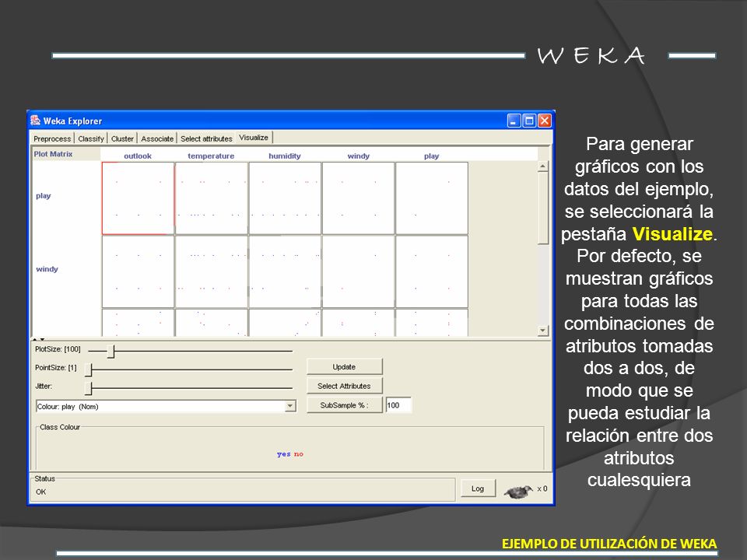Screen dimensions: 747x560
Task: Open the windy vs outlook scatter plot
Action: pyautogui.click(x=139, y=271)
